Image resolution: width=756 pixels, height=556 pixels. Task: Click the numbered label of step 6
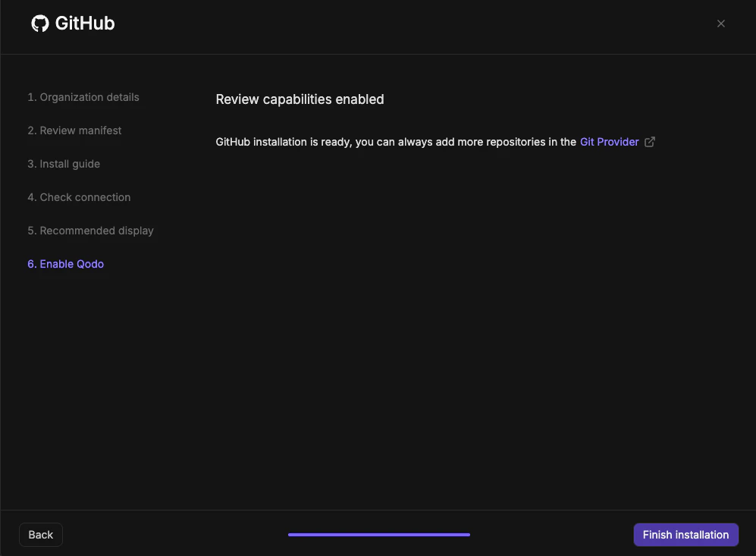click(x=30, y=264)
